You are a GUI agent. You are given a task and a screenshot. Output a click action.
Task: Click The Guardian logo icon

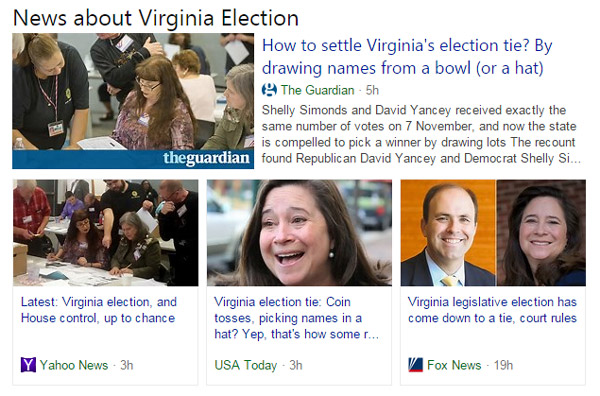tap(269, 90)
